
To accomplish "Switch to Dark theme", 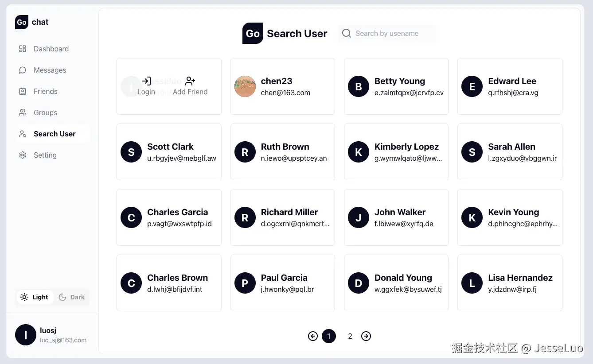I will point(71,297).
